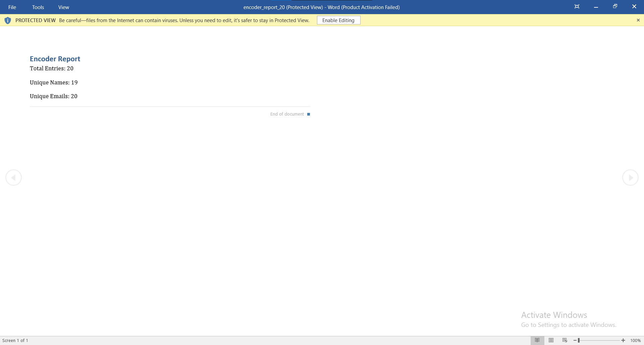Open the Tools menu
The image size is (644, 345).
[x=38, y=7]
